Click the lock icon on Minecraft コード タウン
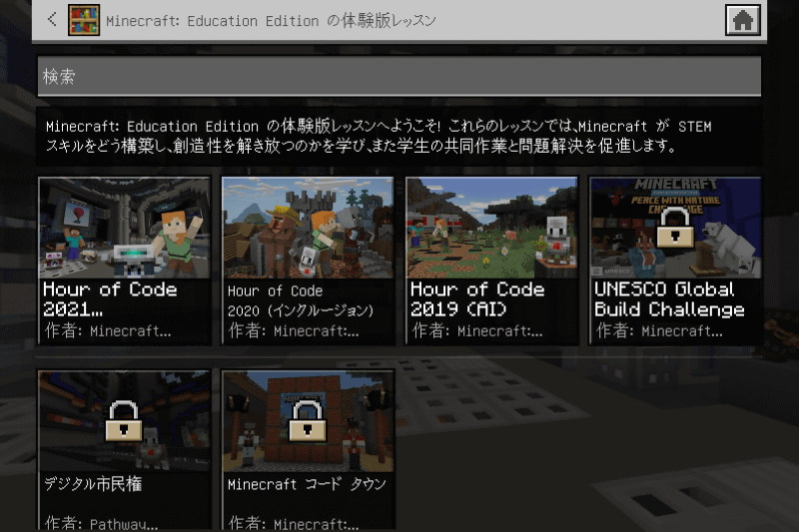Image resolution: width=799 pixels, height=532 pixels. [308, 421]
